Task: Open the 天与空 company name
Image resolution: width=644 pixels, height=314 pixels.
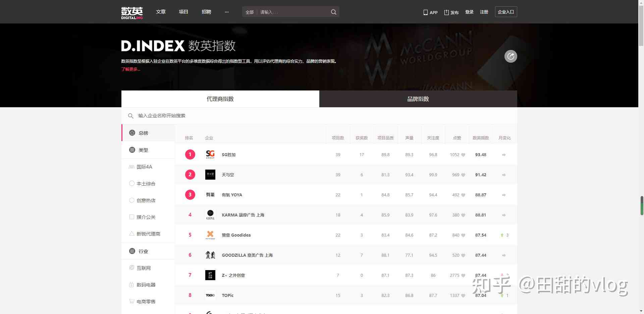Action: point(228,175)
